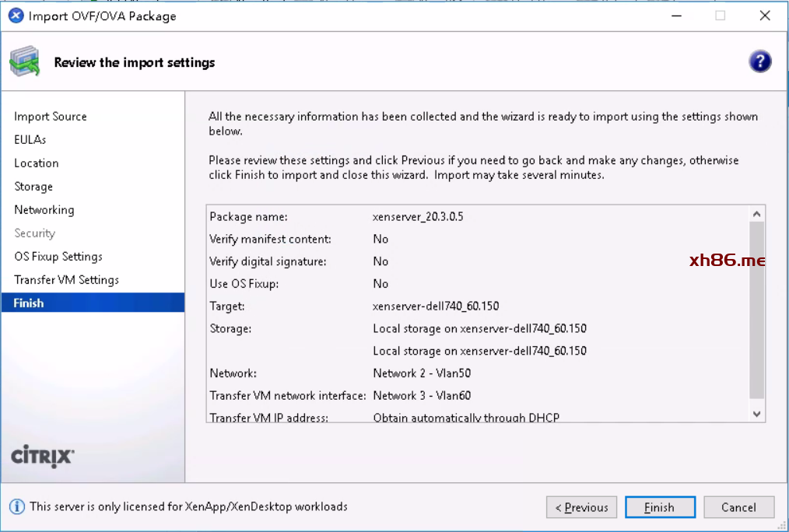
Task: Open help via the blue question mark icon
Action: tap(759, 62)
